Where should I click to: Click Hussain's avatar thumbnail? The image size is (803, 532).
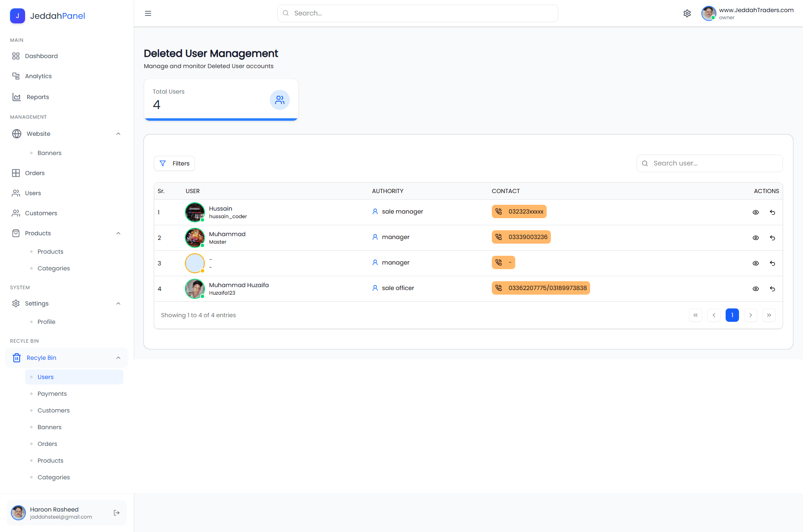(195, 212)
